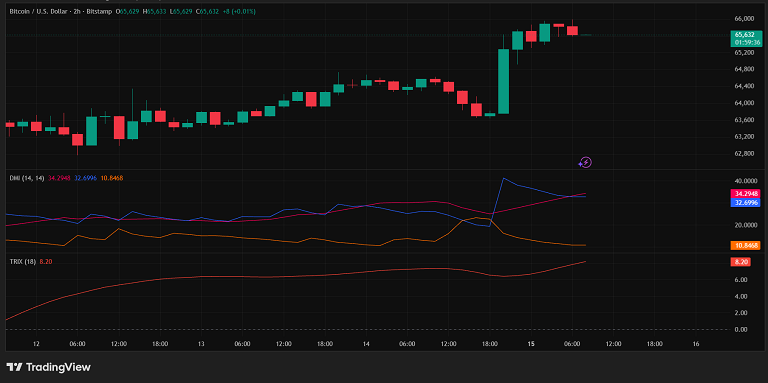Click the red 34.2948 price scale tag
The image size is (768, 383).
tap(745, 194)
